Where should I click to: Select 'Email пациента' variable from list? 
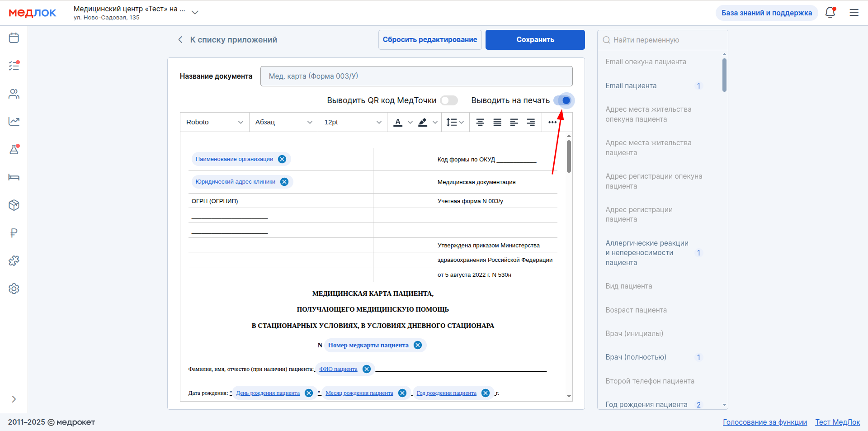point(631,86)
